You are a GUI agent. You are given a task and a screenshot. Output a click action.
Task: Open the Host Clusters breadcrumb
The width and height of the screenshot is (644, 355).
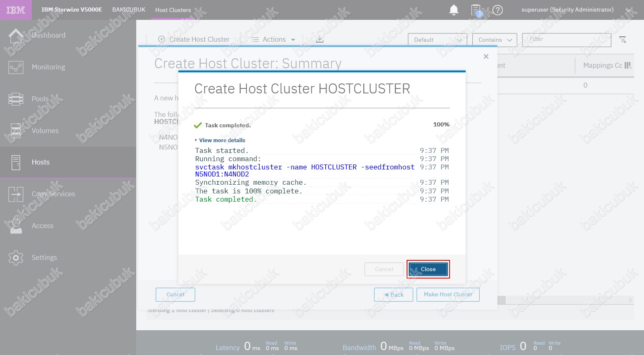[x=173, y=10]
